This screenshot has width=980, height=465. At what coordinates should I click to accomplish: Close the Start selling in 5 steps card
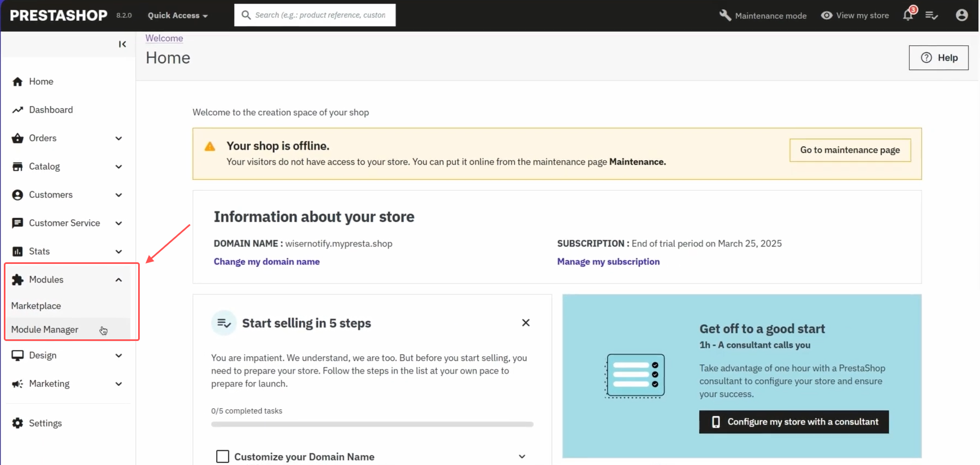click(526, 323)
